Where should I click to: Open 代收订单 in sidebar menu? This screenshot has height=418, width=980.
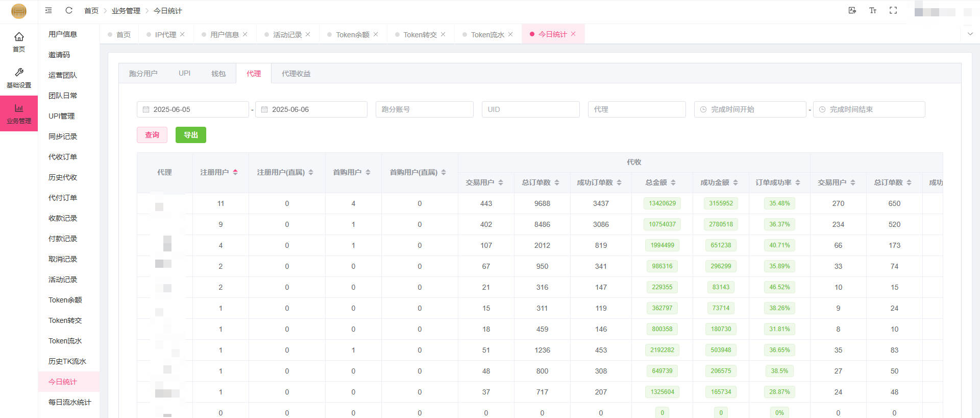pos(69,157)
